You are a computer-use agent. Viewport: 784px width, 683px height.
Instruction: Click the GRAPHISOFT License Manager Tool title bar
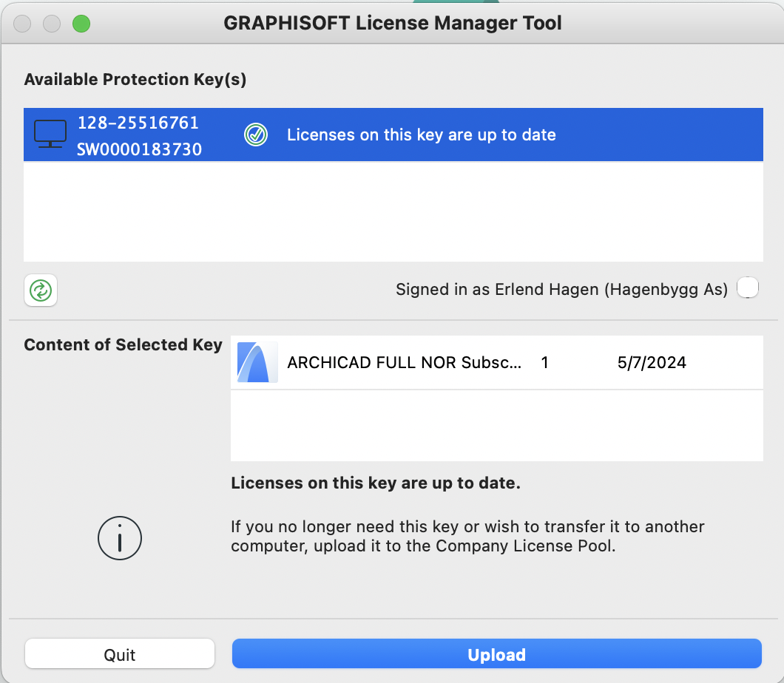[x=392, y=23]
